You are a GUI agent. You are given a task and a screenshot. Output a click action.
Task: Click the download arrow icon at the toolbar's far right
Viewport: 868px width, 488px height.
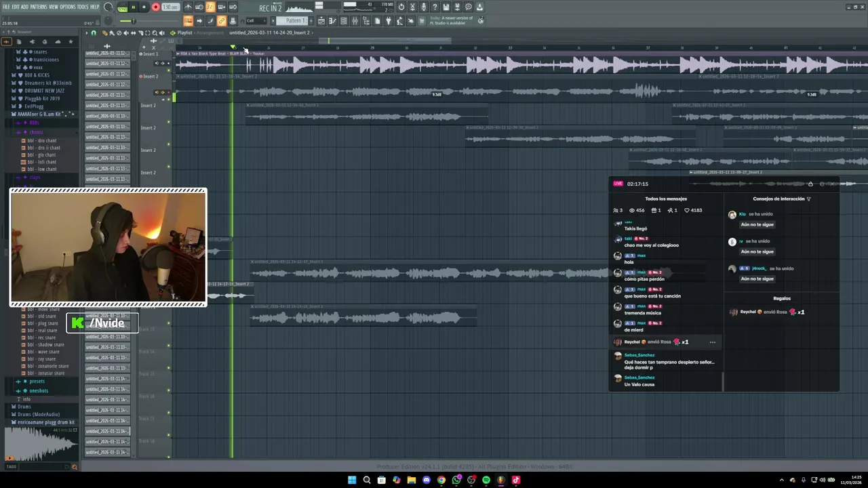[479, 7]
